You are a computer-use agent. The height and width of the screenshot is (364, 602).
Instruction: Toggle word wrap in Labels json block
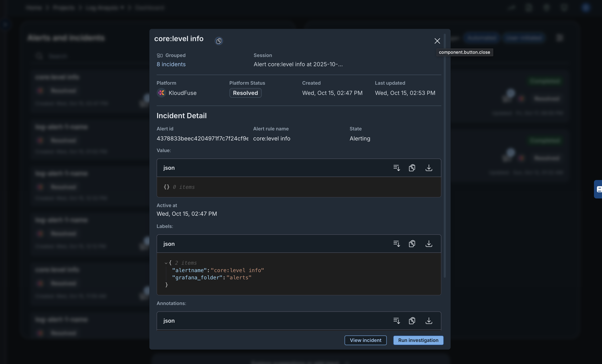coord(397,244)
